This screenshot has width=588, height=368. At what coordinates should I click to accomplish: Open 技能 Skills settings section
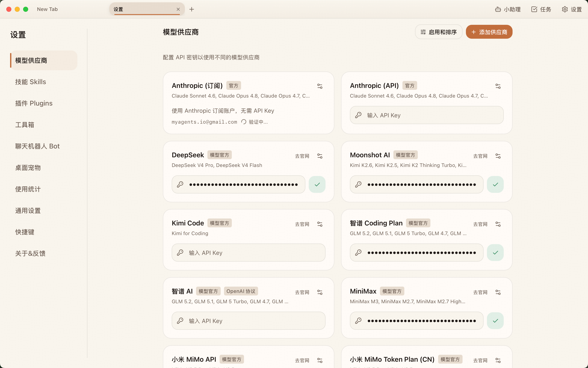[x=44, y=82]
